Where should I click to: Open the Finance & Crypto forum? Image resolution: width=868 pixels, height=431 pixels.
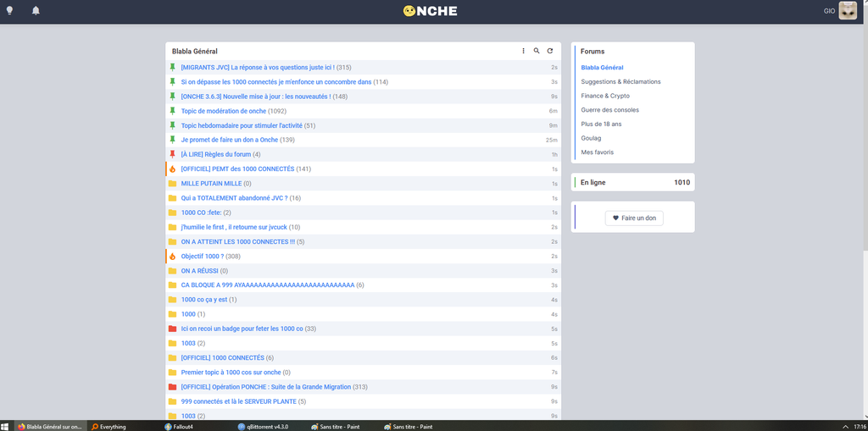(x=605, y=96)
